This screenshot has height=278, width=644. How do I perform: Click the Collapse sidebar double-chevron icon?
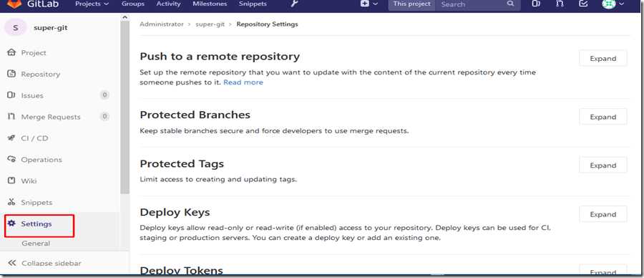(x=12, y=263)
